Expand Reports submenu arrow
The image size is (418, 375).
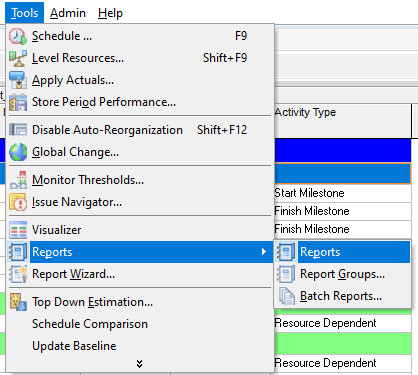coord(264,252)
